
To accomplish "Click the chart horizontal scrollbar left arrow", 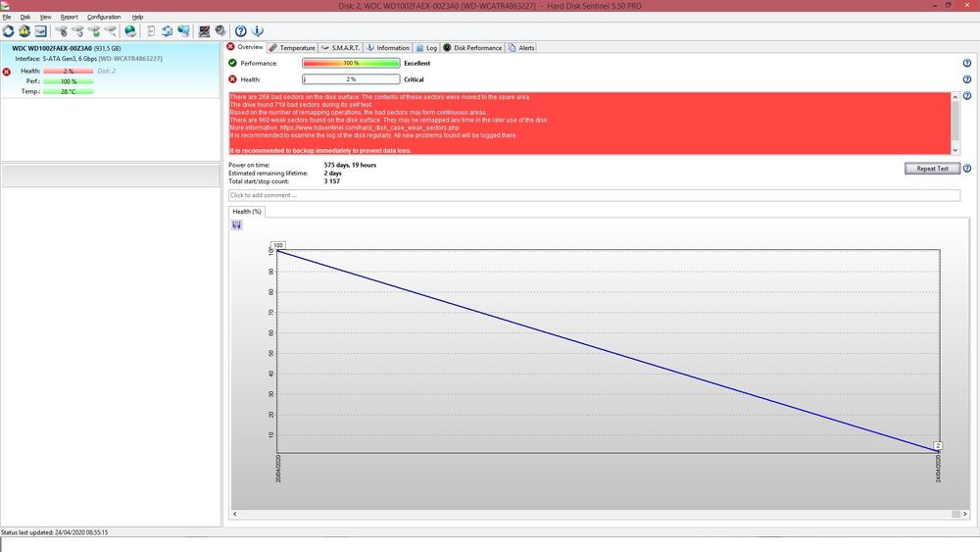I will click(235, 514).
